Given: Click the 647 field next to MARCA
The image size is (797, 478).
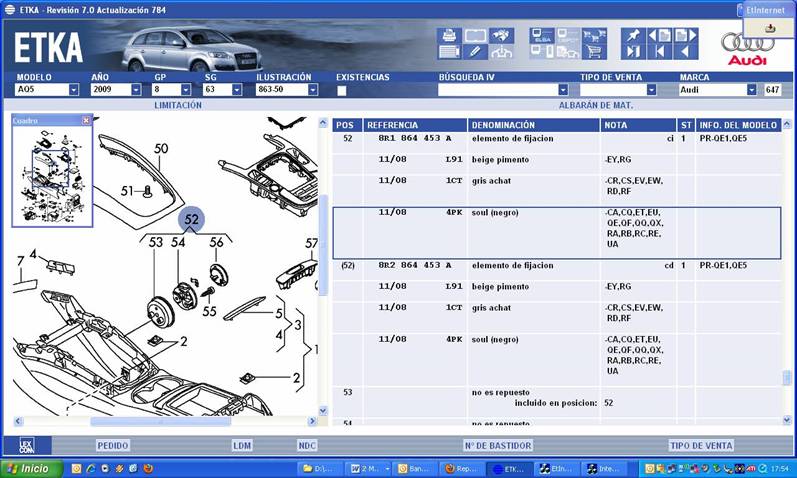Looking at the screenshot, I should [x=772, y=89].
